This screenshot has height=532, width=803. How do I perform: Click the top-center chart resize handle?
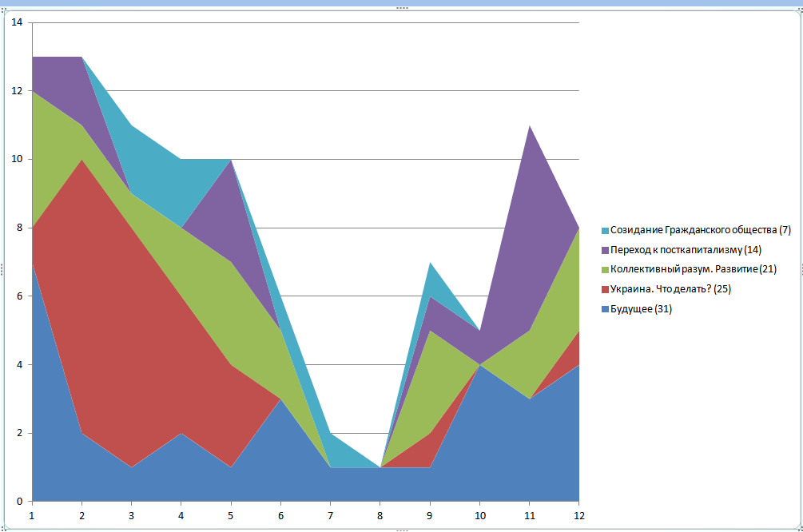(401, 8)
